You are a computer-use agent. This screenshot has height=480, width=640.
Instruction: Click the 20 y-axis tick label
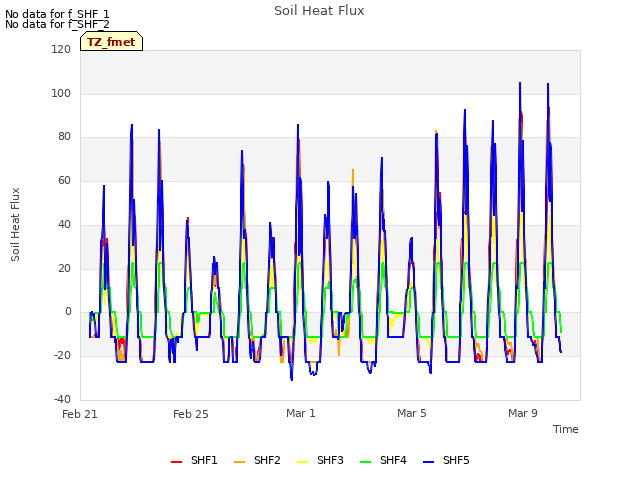click(64, 269)
